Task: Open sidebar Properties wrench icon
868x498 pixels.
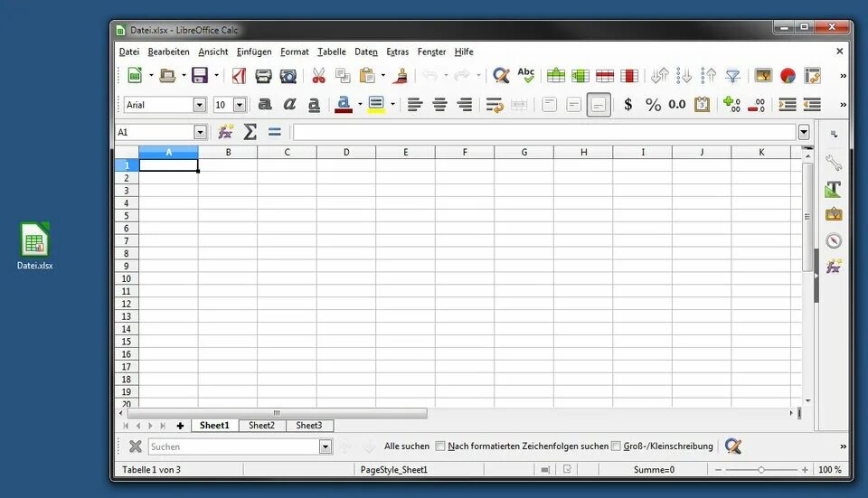Action: pyautogui.click(x=834, y=163)
